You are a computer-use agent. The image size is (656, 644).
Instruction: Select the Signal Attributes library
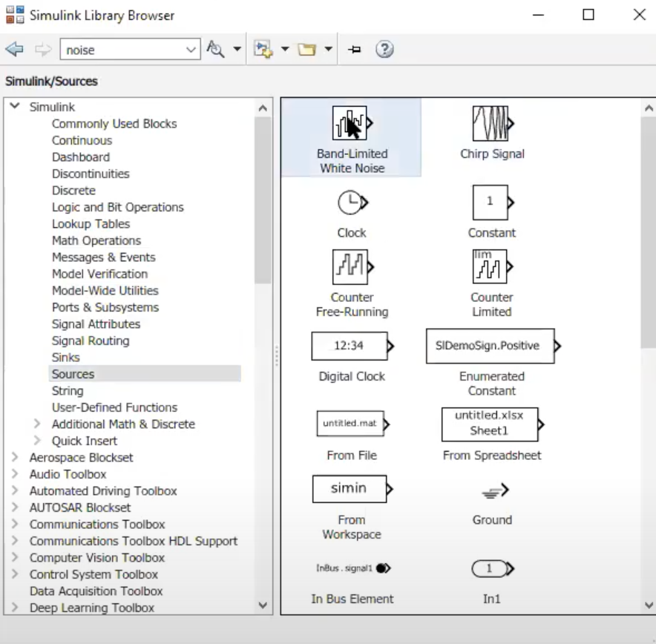click(x=96, y=324)
